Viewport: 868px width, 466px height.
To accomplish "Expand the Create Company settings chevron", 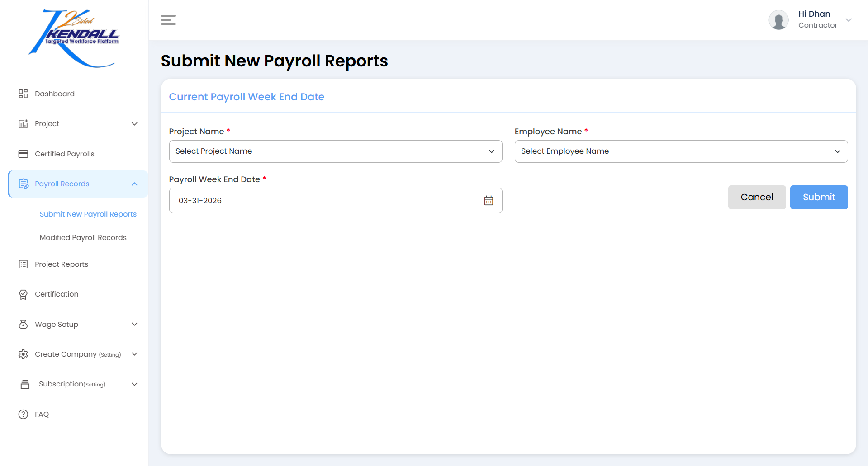I will pyautogui.click(x=134, y=354).
